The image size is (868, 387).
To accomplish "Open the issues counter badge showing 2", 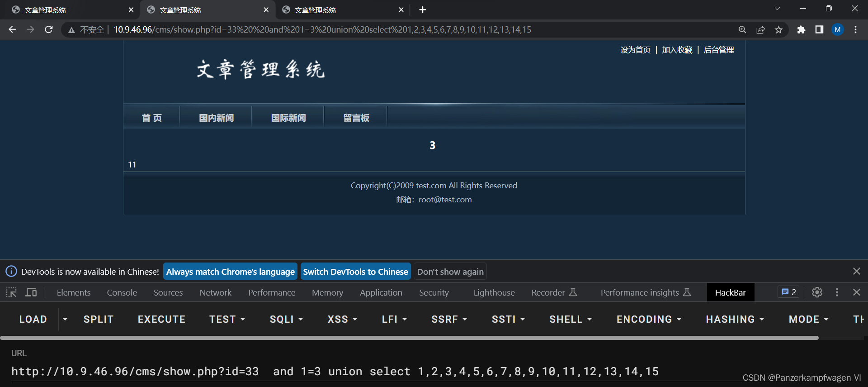I will (788, 292).
